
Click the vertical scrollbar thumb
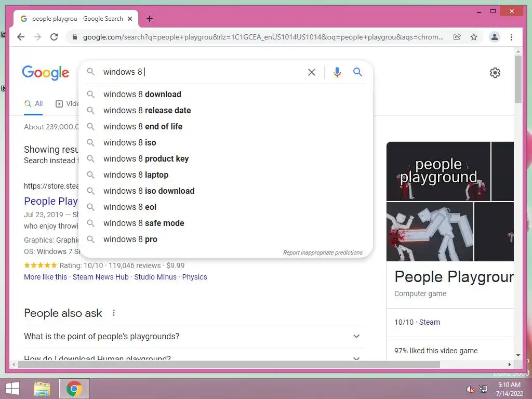[x=518, y=79]
